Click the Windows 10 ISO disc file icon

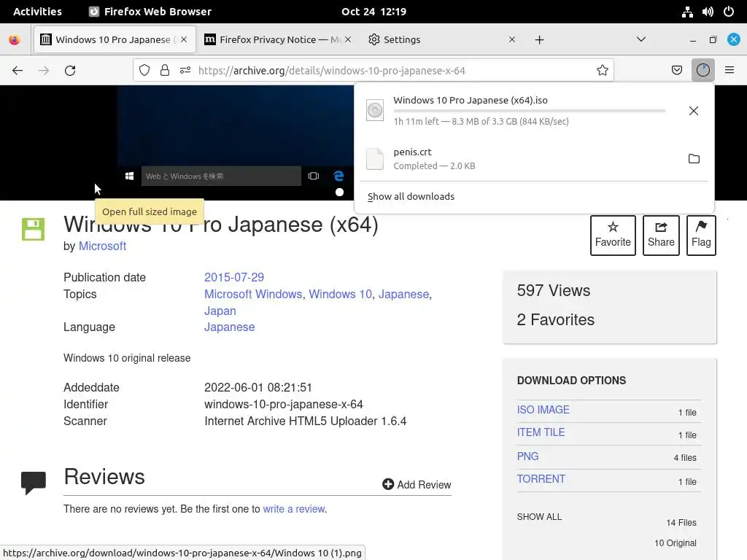tap(375, 111)
